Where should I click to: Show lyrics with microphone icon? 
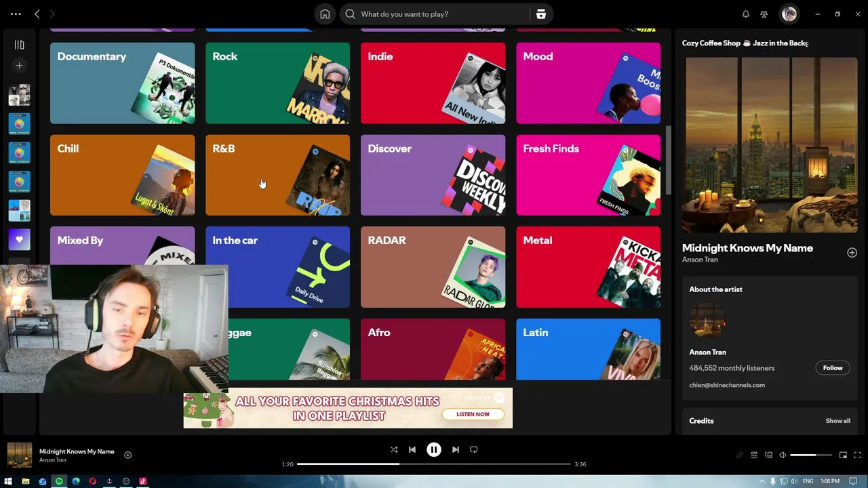coord(739,455)
